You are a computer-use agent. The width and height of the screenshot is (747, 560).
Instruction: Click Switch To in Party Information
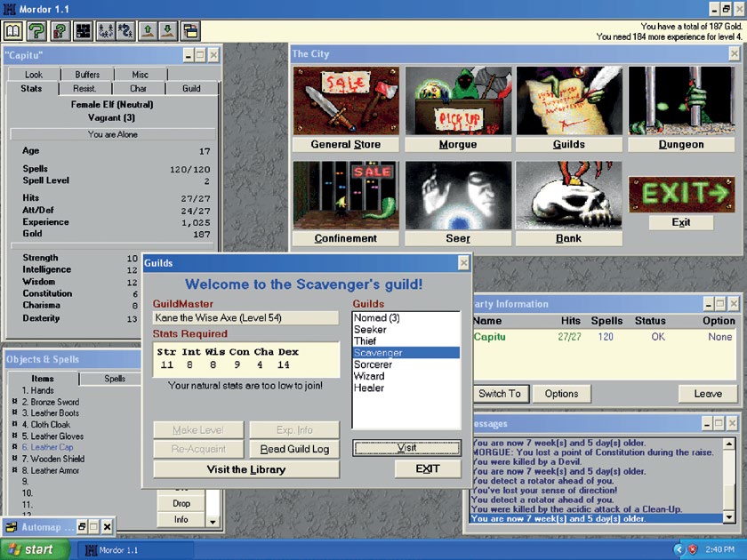coord(500,394)
